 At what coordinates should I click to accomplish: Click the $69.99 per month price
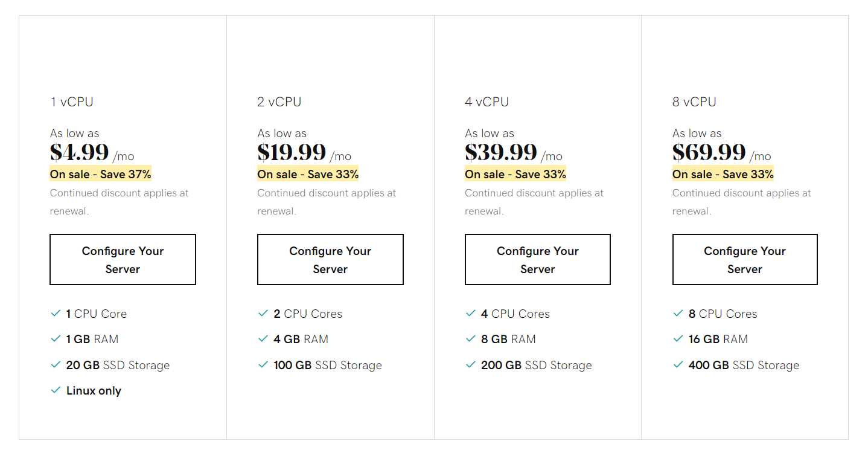722,152
